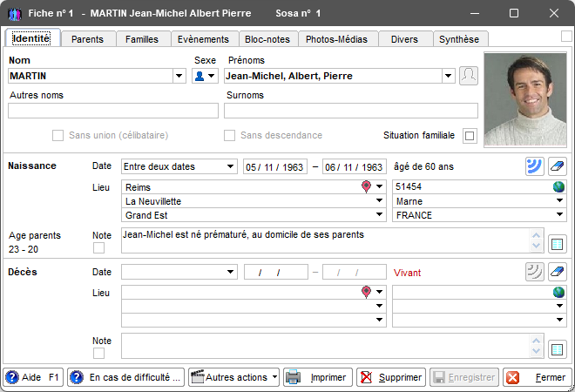The width and height of the screenshot is (575, 392).
Task: Open the Prénoms dropdown arrow
Action: [448, 76]
